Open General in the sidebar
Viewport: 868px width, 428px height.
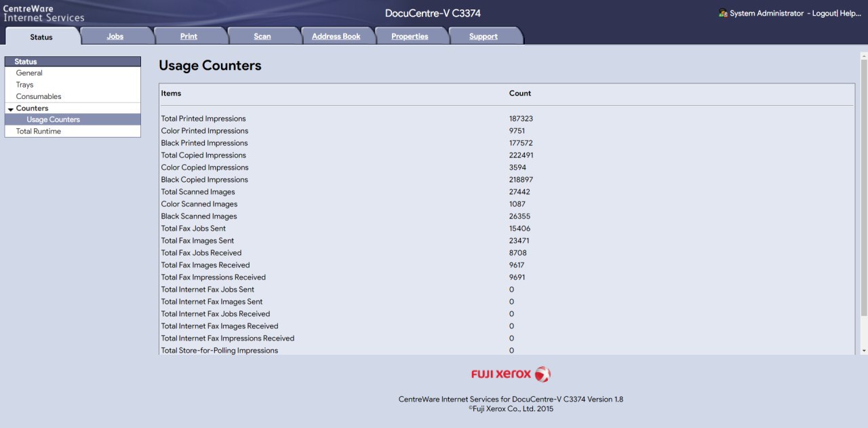tap(29, 73)
